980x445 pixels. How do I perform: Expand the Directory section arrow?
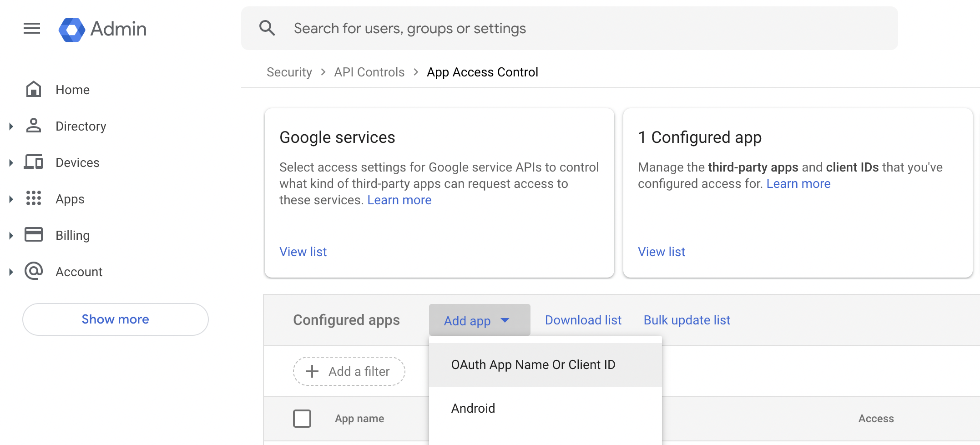11,126
